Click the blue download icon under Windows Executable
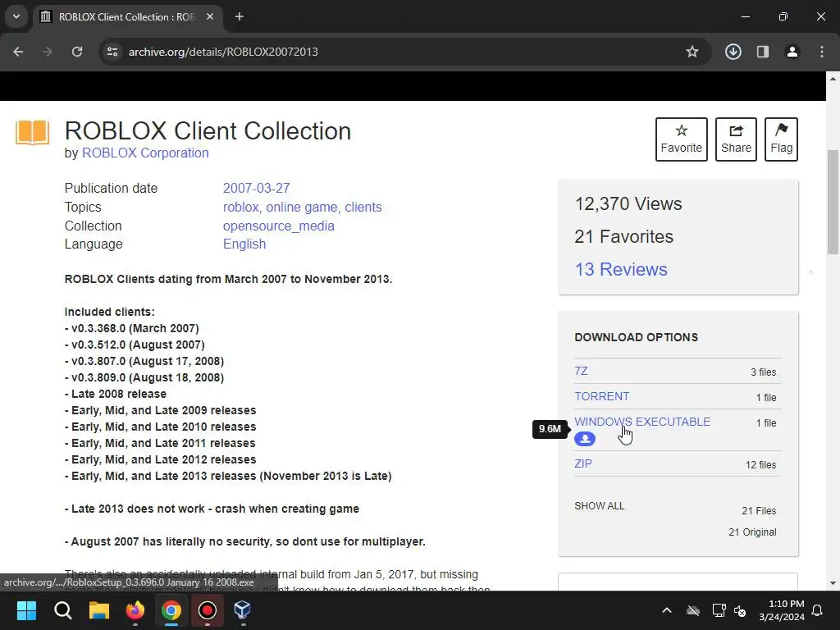The height and width of the screenshot is (630, 840). (x=585, y=439)
